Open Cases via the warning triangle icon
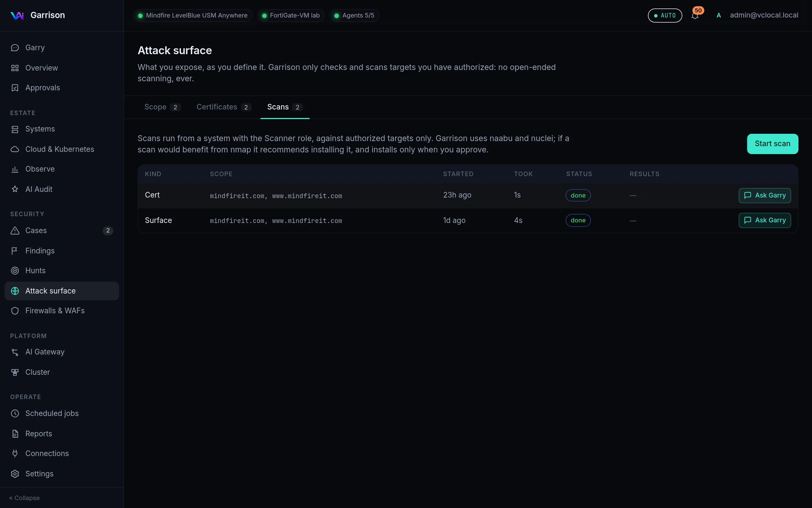The width and height of the screenshot is (812, 508). click(x=15, y=231)
